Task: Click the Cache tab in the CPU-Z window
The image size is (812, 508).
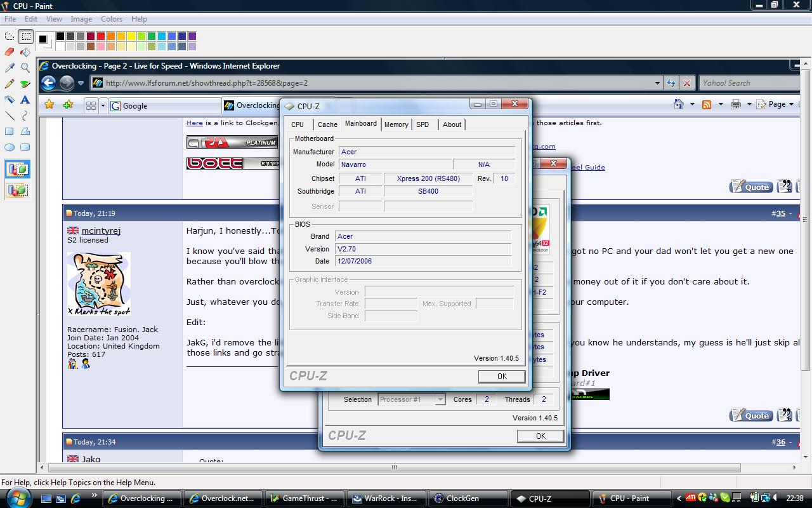Action: (327, 124)
